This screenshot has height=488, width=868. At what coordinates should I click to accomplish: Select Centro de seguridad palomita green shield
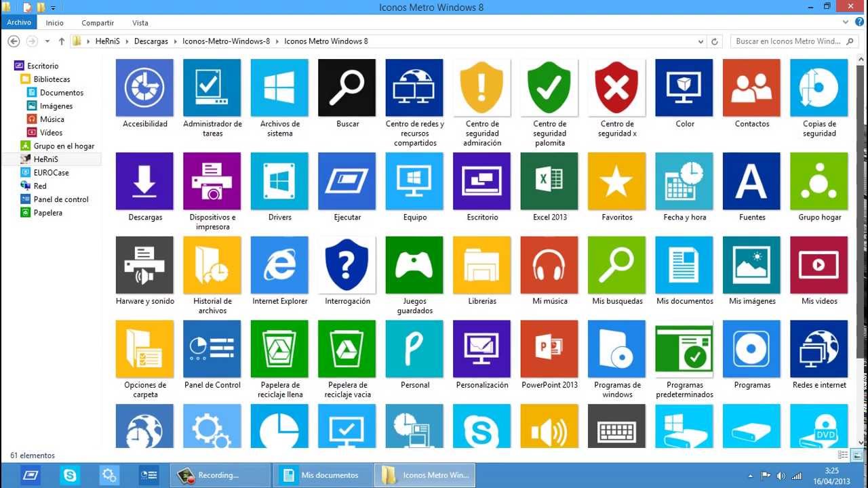[549, 88]
